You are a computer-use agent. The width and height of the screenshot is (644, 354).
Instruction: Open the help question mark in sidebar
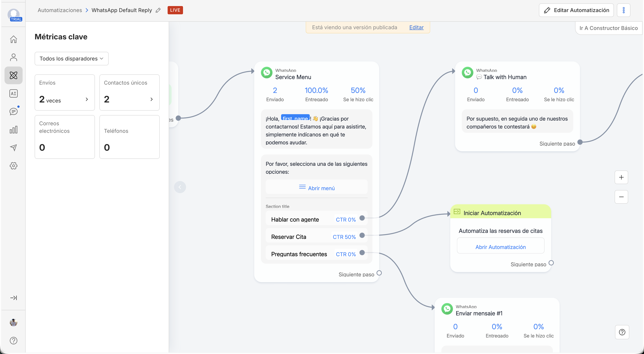[x=14, y=340]
